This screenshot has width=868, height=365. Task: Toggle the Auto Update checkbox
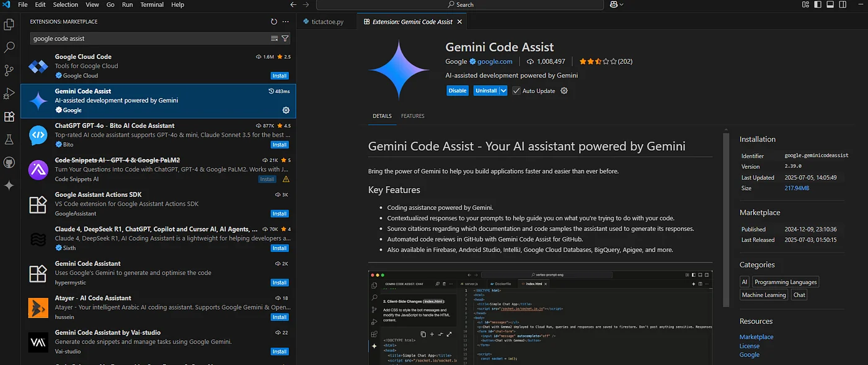point(516,91)
